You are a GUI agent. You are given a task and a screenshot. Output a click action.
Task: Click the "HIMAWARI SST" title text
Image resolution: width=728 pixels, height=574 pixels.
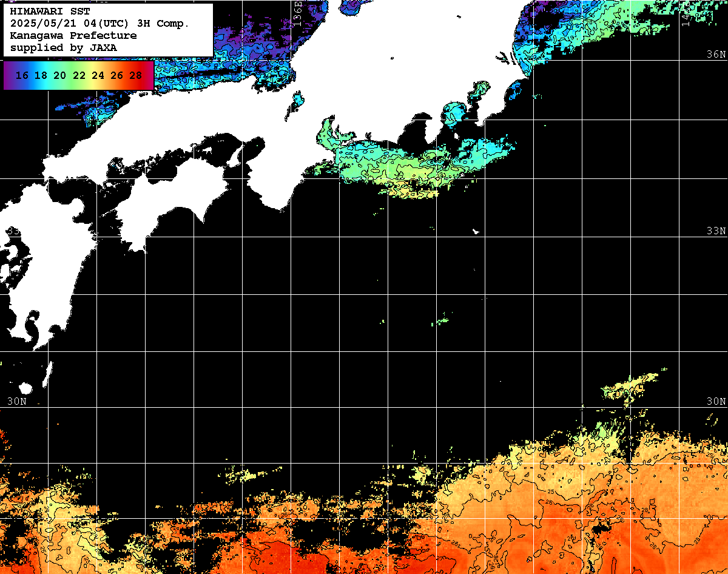point(50,12)
